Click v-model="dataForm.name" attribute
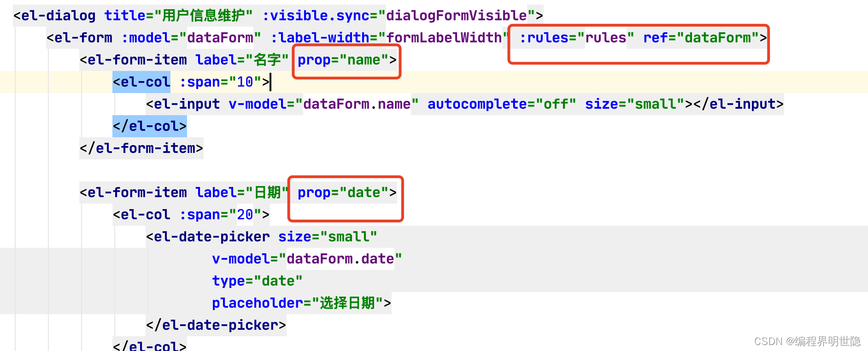The width and height of the screenshot is (868, 351). point(324,104)
